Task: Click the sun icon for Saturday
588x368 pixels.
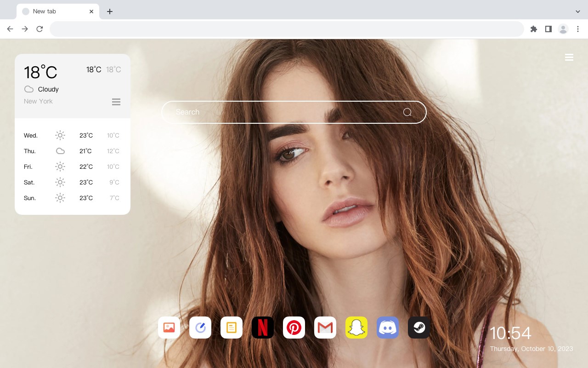Action: pyautogui.click(x=60, y=182)
